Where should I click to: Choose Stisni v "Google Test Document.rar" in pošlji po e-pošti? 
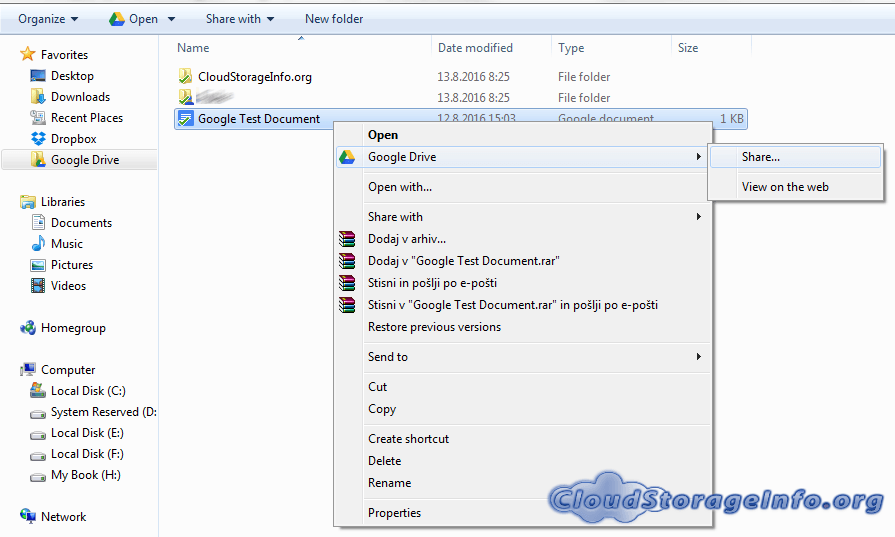tap(513, 305)
